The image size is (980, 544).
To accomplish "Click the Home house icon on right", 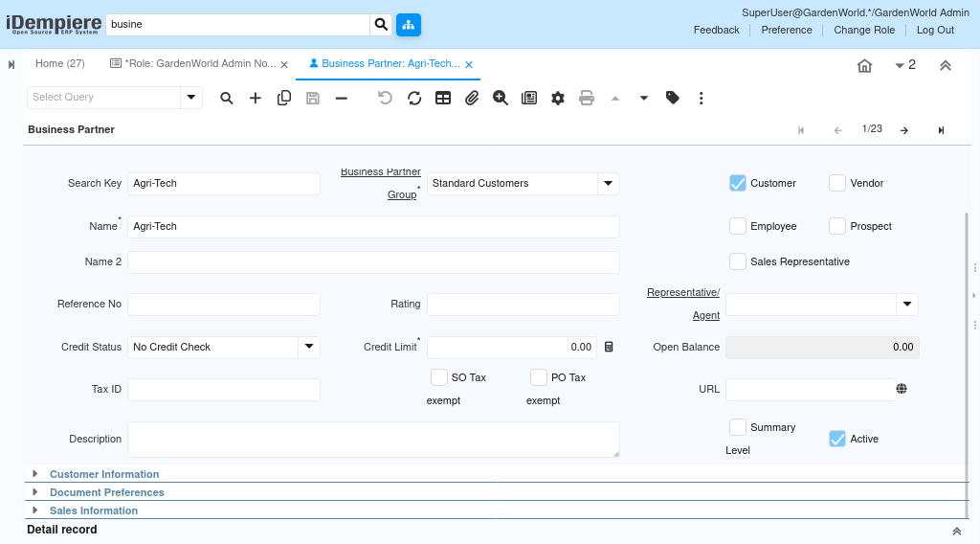I will [864, 66].
